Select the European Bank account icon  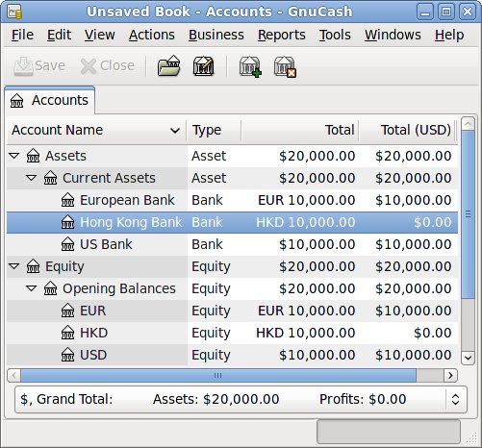67,200
